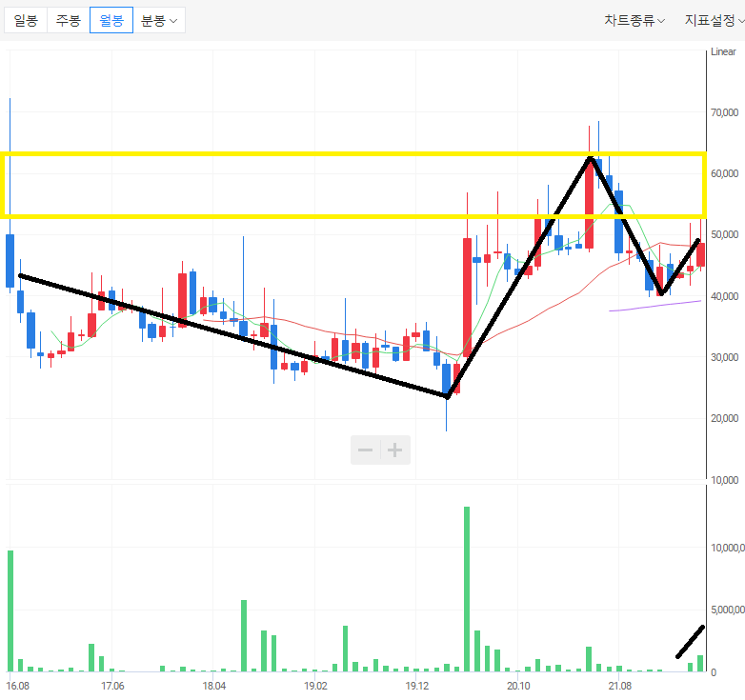Open the 지표설정 indicator settings dropdown
This screenshot has height=700, width=745.
(715, 20)
